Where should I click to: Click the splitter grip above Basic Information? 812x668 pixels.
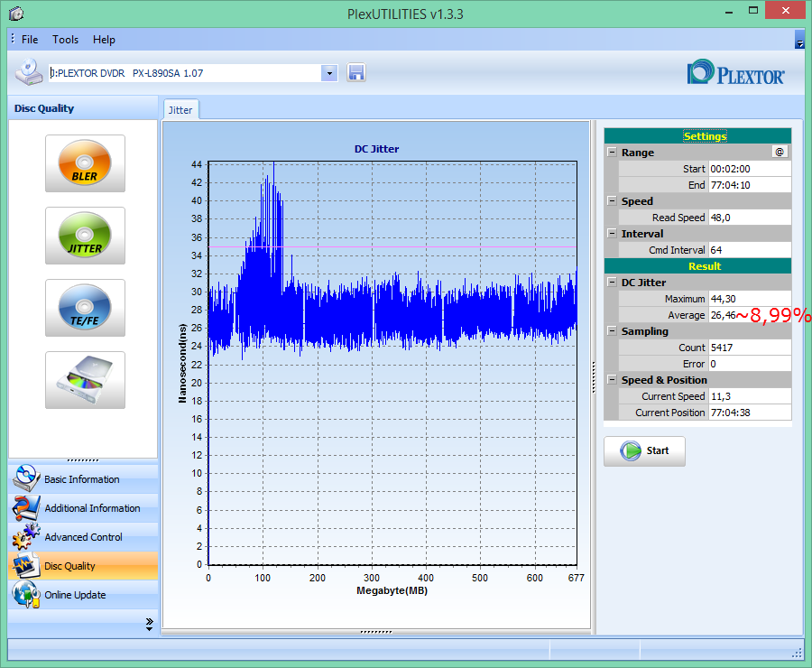click(x=83, y=460)
